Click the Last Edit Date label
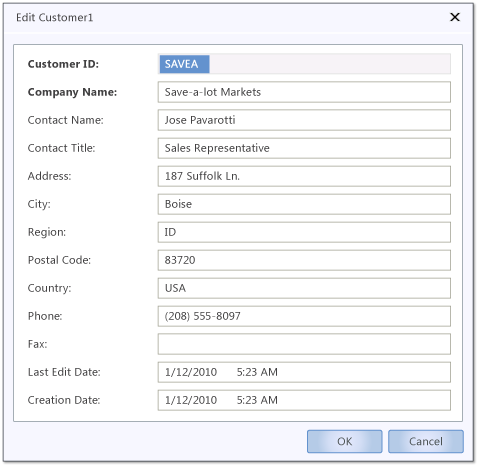This screenshot has width=478, height=466. click(x=64, y=372)
